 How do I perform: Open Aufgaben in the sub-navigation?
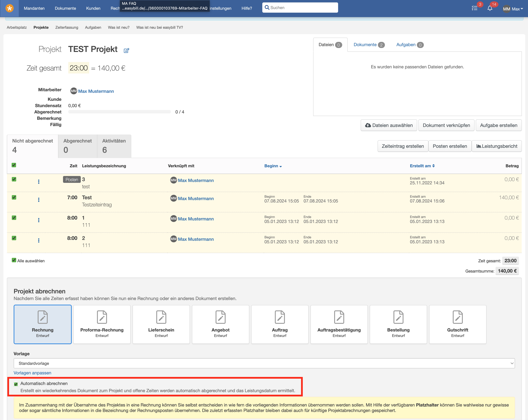point(93,28)
